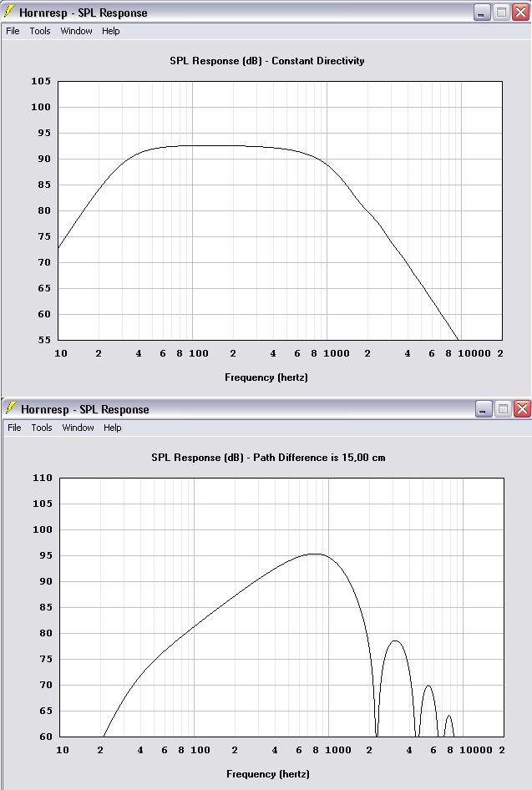Click the 95 dB peak of Path Difference curve
This screenshot has height=790, width=532.
pos(314,555)
